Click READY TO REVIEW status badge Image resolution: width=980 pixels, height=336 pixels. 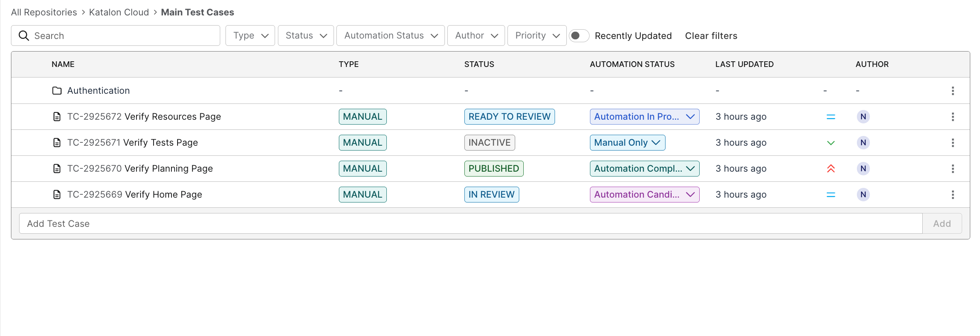[510, 117]
